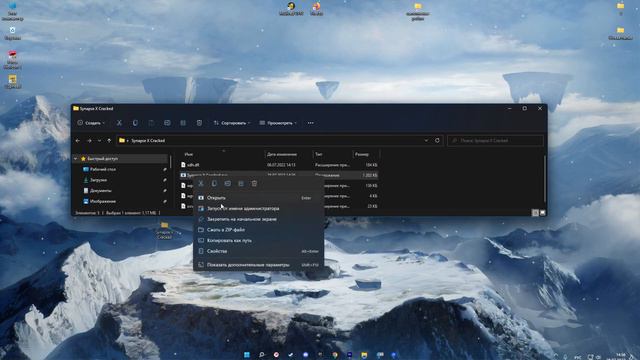Image resolution: width=640 pixels, height=360 pixels.
Task: Choose Запуск от имени администратора
Action: (258, 208)
